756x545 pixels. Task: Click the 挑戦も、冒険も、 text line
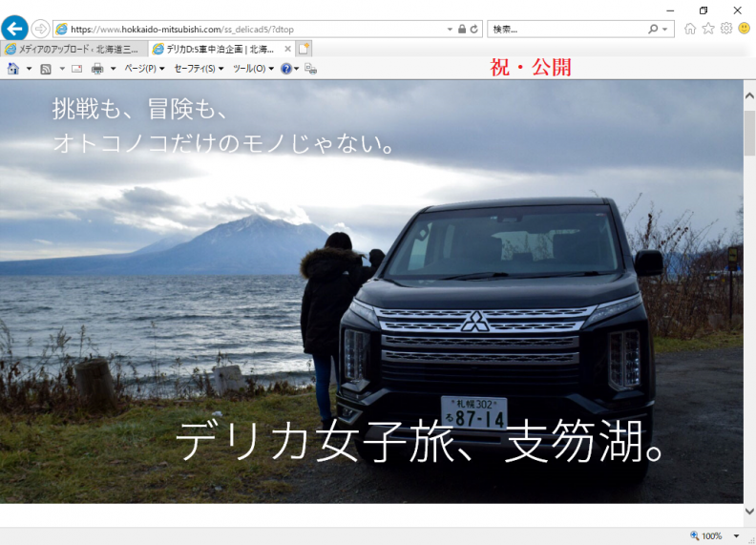139,109
